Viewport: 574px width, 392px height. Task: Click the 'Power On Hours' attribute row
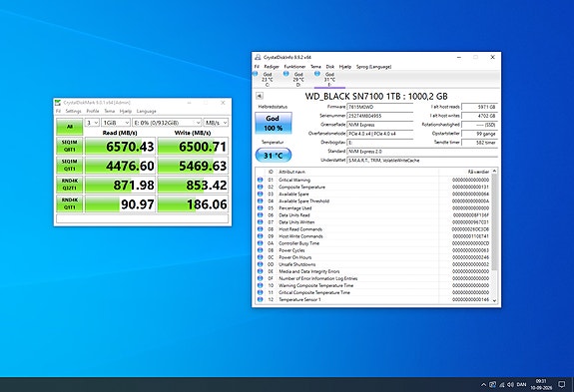(373, 257)
